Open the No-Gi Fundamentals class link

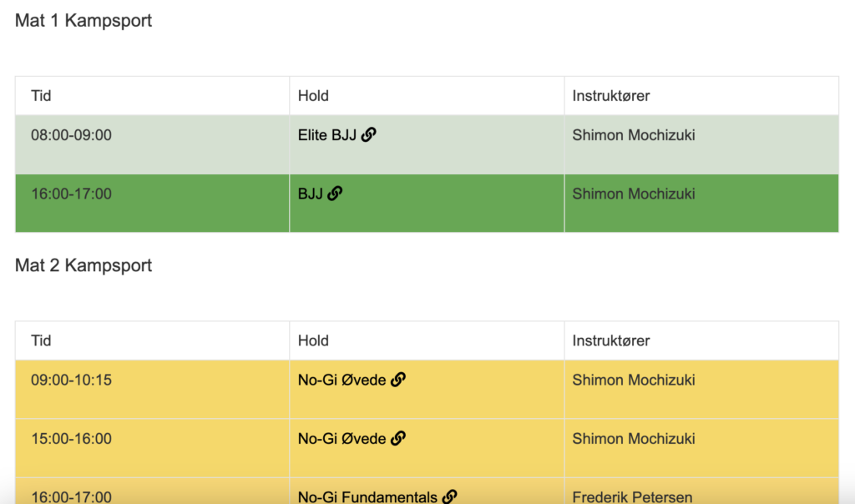pyautogui.click(x=367, y=497)
